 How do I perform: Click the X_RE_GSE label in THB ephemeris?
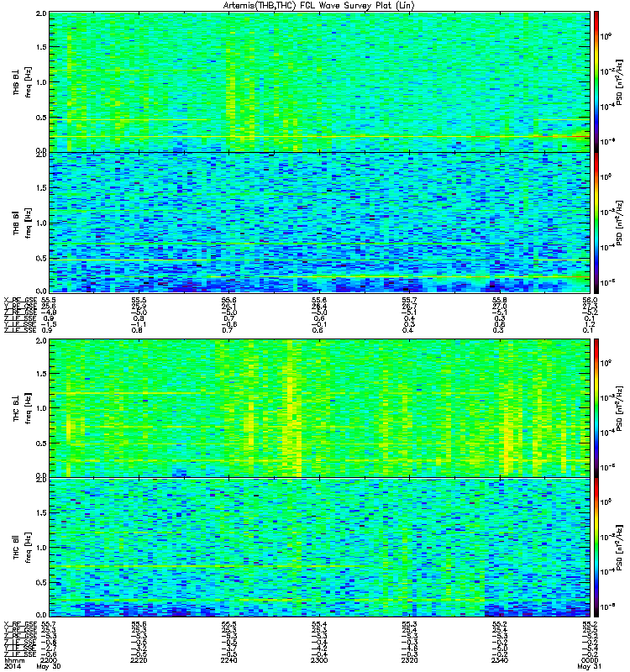point(20,300)
